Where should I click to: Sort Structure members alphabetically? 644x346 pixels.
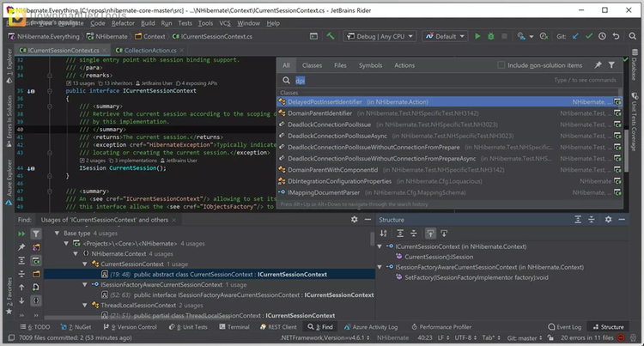(x=383, y=234)
